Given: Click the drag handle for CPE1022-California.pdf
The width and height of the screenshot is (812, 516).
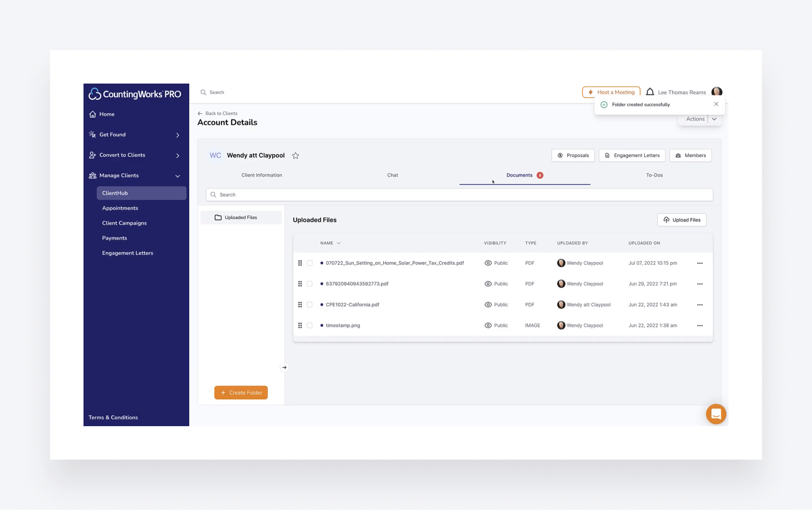Looking at the screenshot, I should pos(300,305).
